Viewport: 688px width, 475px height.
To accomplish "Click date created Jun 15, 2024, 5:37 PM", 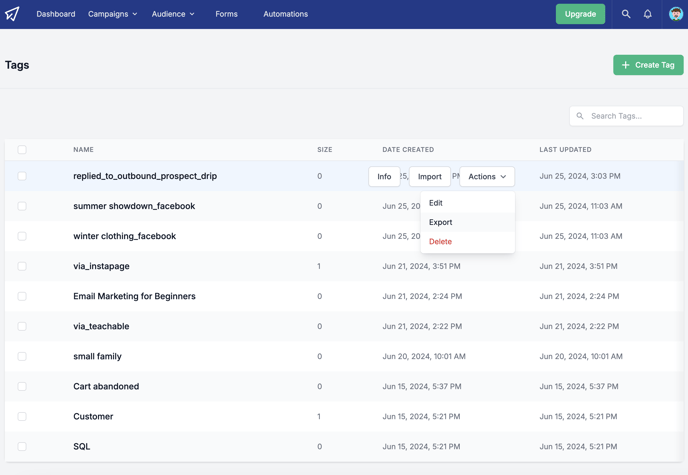I will point(422,386).
